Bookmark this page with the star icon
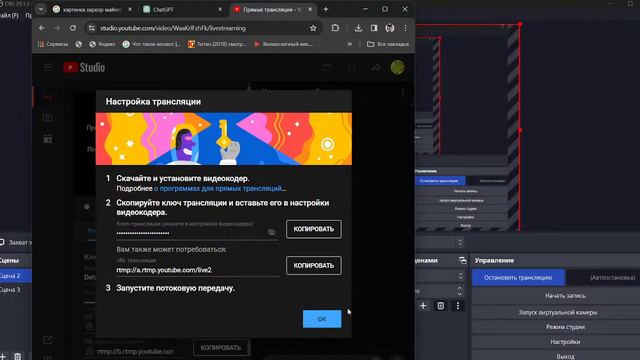Viewport: 640px width, 360px height. tap(313, 28)
